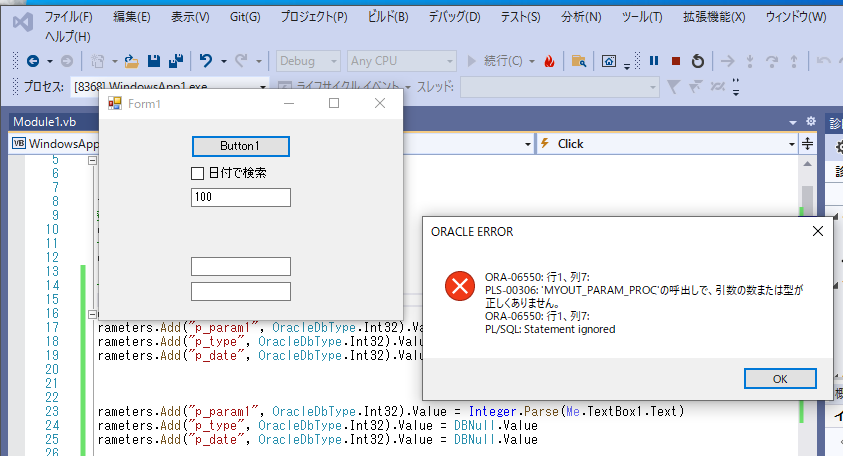Open the デバッグ(D) menu

(454, 17)
